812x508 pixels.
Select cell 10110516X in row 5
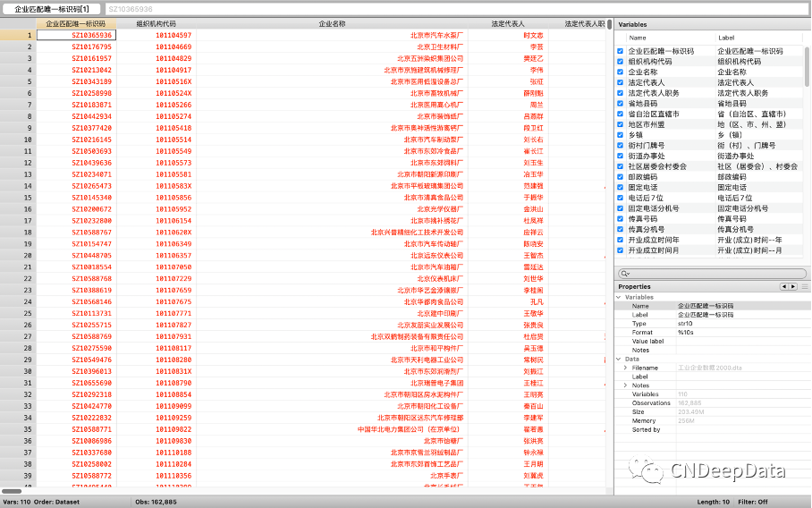pyautogui.click(x=156, y=81)
